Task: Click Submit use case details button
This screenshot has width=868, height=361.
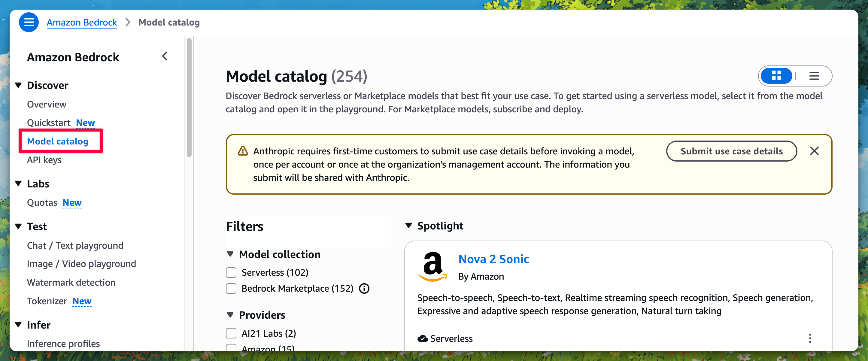Action: [732, 151]
